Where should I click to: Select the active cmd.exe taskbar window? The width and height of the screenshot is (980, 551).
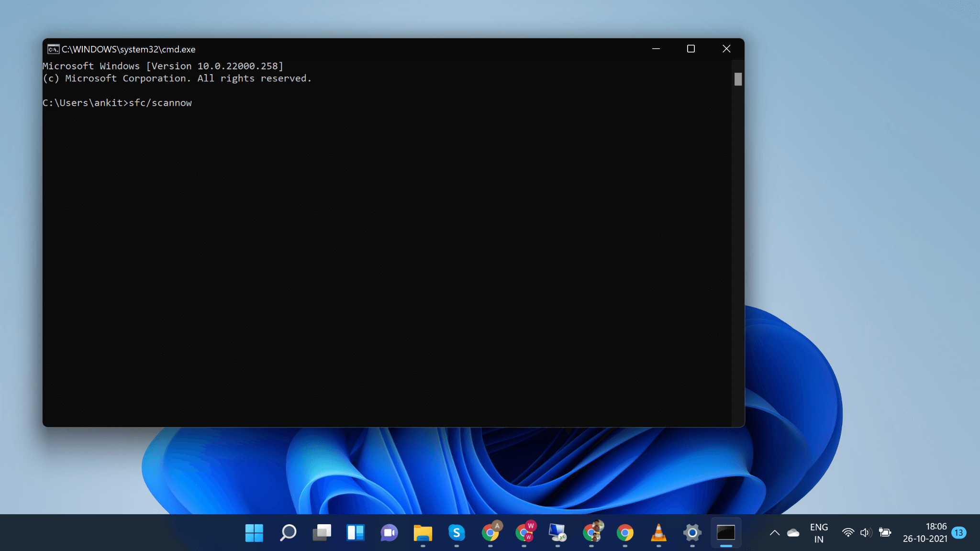(x=725, y=532)
